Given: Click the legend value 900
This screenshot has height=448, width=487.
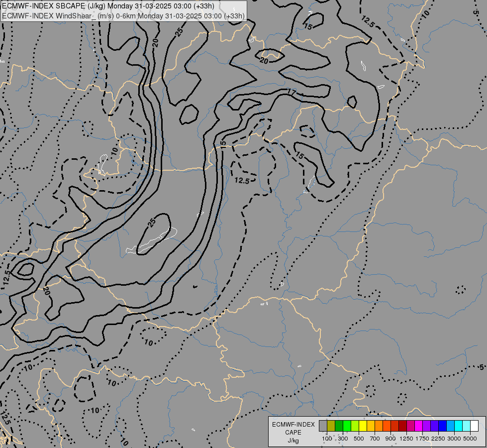Looking at the screenshot, I should [390, 439].
